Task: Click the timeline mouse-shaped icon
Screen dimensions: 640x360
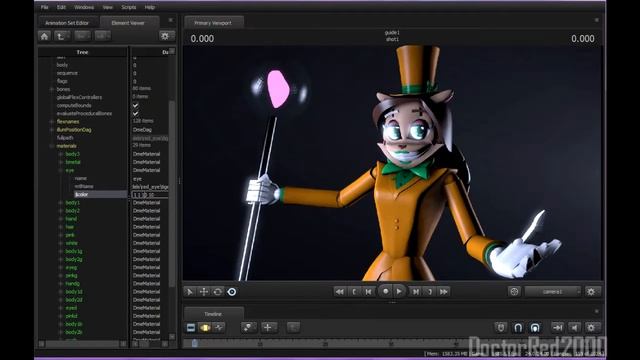Action: click(501, 327)
